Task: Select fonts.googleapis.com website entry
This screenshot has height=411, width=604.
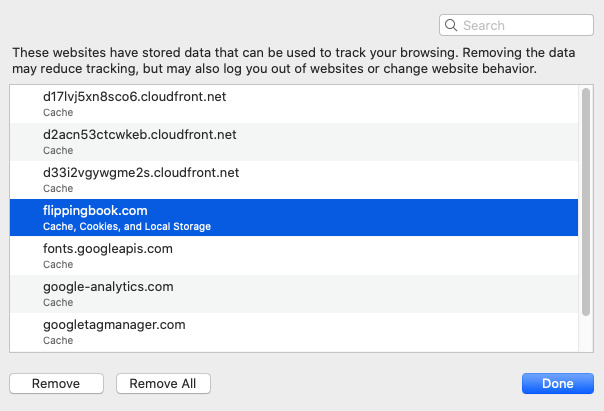Action: click(294, 256)
